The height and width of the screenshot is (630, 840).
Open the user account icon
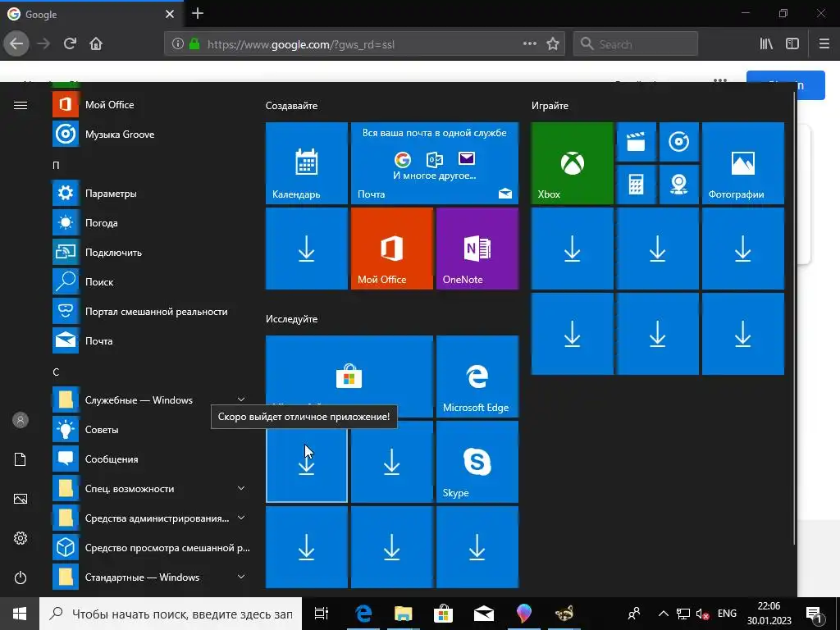coord(21,420)
